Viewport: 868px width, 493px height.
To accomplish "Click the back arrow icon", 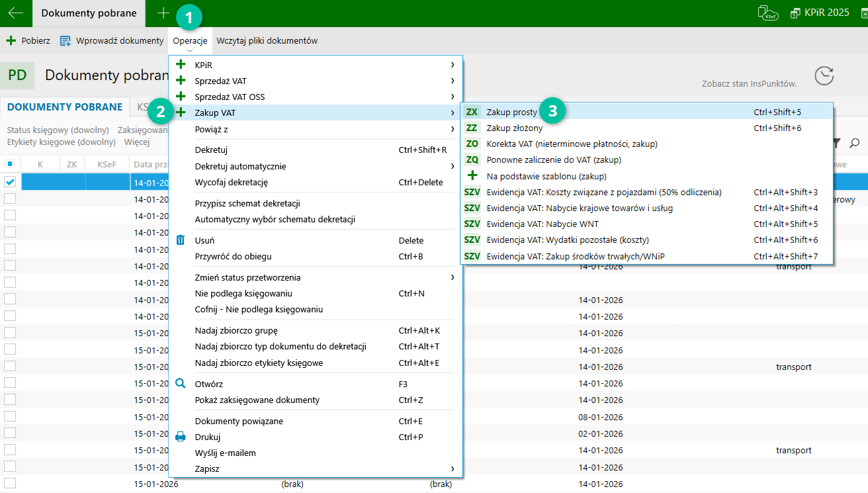I will pos(15,13).
